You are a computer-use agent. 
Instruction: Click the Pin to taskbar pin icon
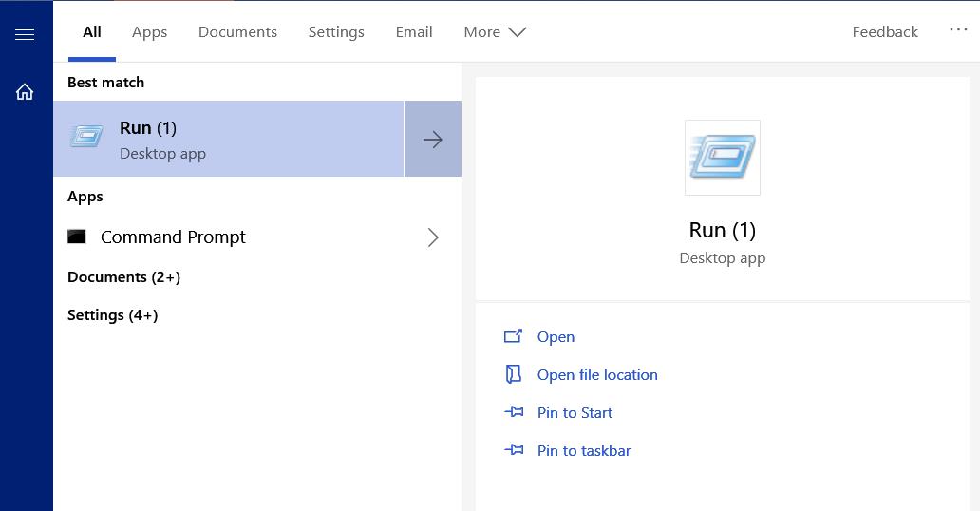[514, 449]
